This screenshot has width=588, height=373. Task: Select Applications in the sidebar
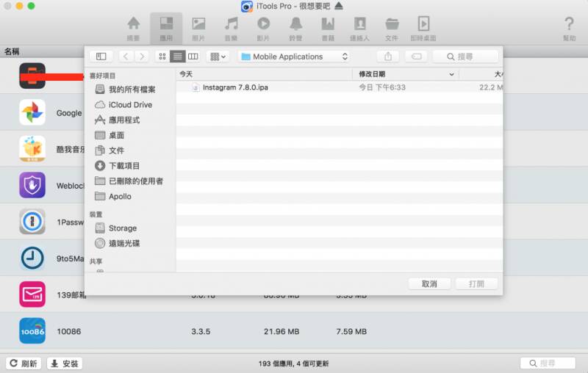point(118,120)
